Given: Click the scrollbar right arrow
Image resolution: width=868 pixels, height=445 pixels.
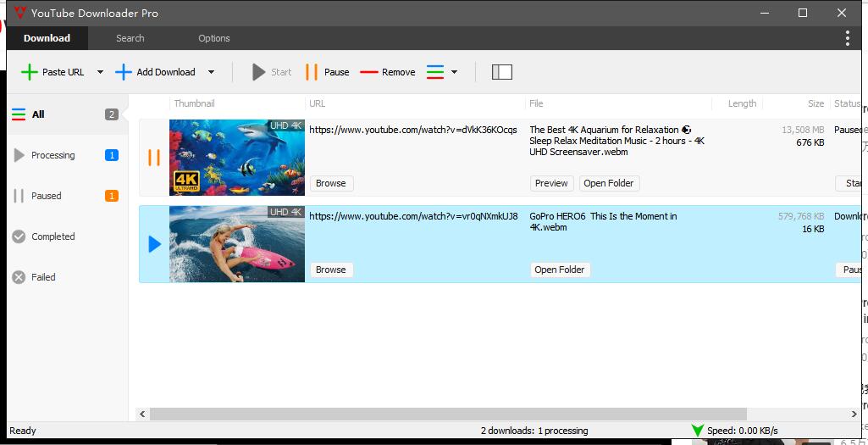Looking at the screenshot, I should coord(854,414).
